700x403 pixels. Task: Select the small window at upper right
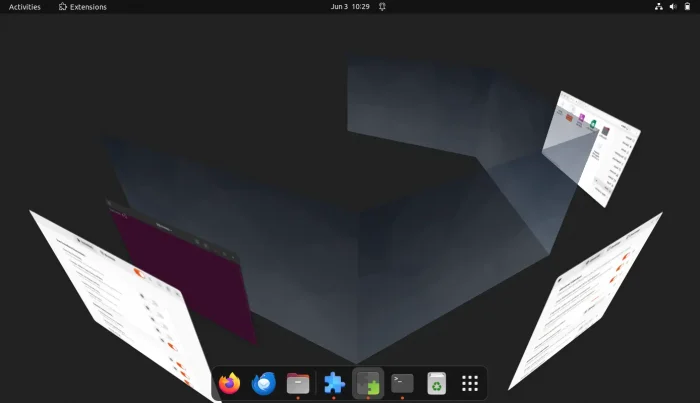click(x=590, y=145)
